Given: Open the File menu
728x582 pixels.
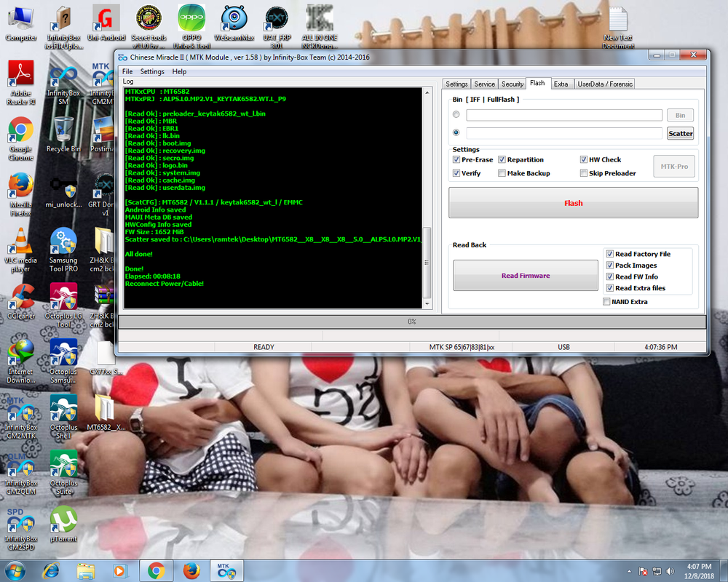Looking at the screenshot, I should tap(127, 71).
